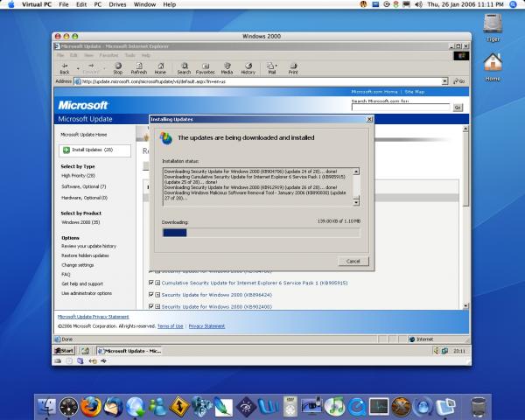525x420 pixels.
Task: Click the network tray icon beside the clock
Action: (444, 351)
